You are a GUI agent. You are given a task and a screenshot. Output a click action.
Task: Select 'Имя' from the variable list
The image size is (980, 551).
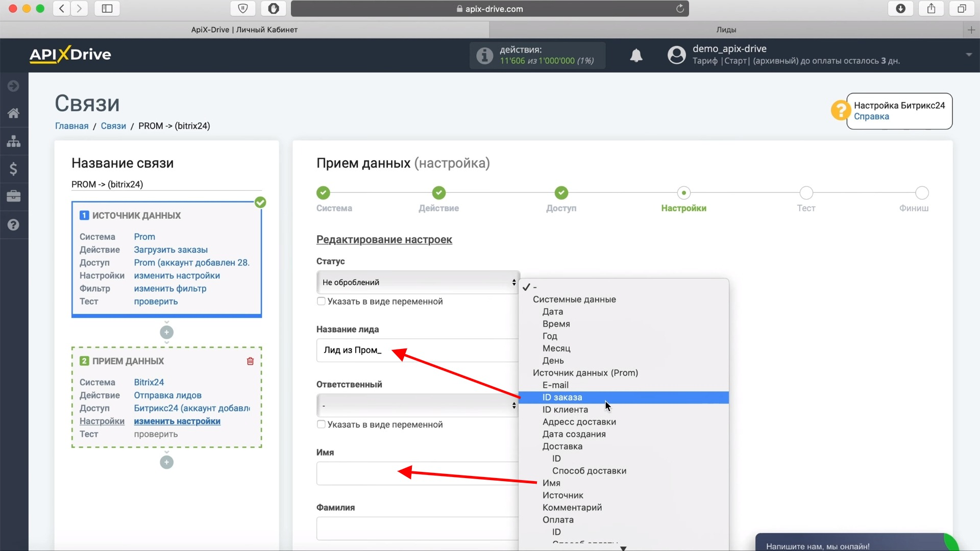pyautogui.click(x=624, y=483)
